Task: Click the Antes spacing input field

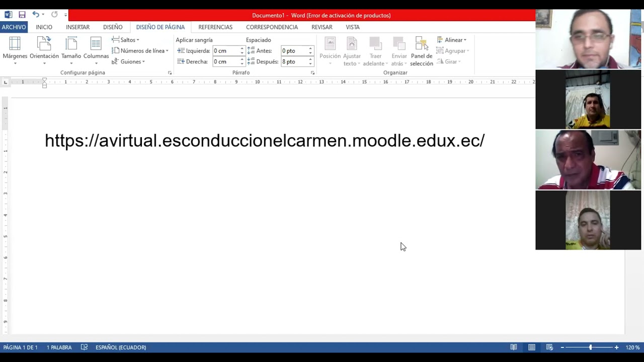Action: pos(294,51)
